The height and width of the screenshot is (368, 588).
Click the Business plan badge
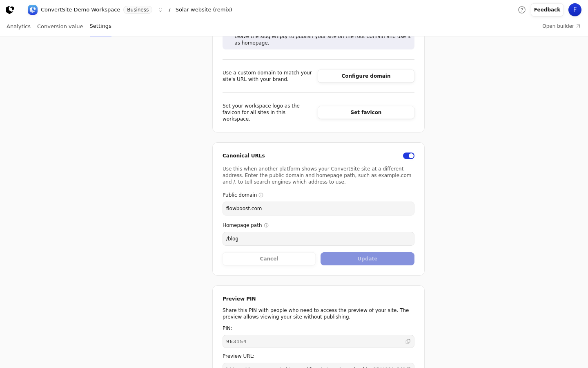(138, 10)
